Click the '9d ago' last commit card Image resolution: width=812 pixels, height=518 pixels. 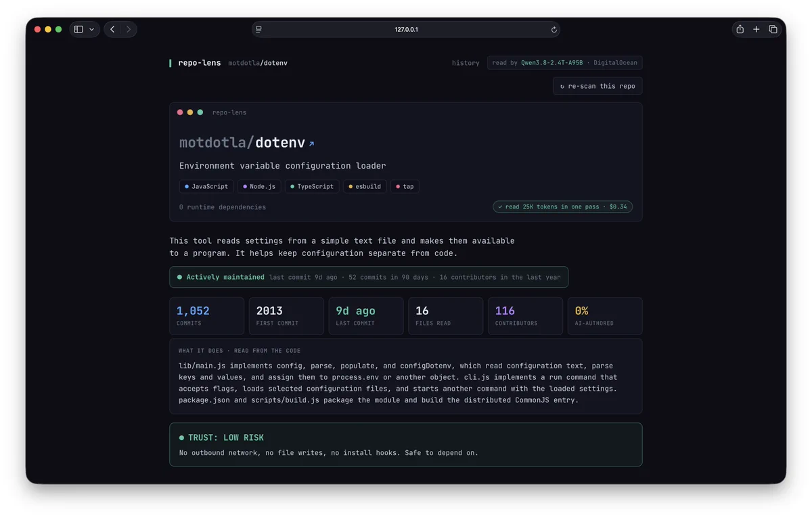click(x=366, y=316)
